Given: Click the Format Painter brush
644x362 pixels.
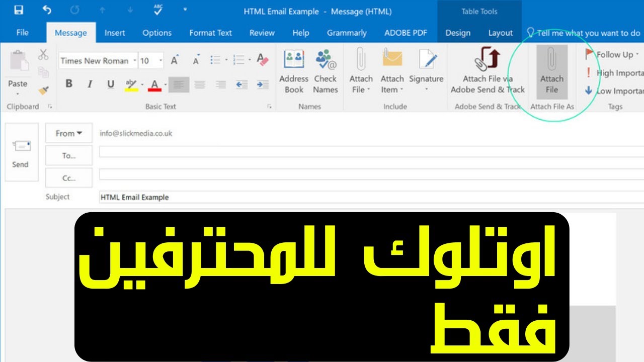Looking at the screenshot, I should [x=43, y=91].
